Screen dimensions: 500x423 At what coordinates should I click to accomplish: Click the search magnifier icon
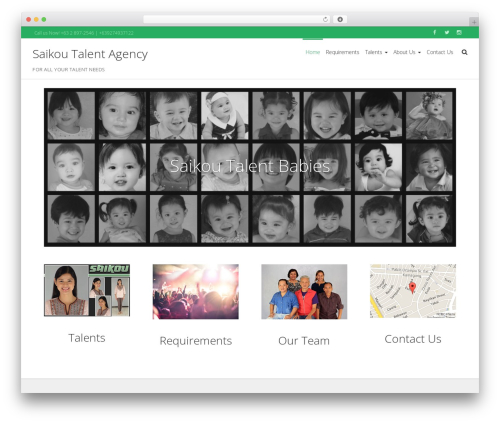pos(464,52)
